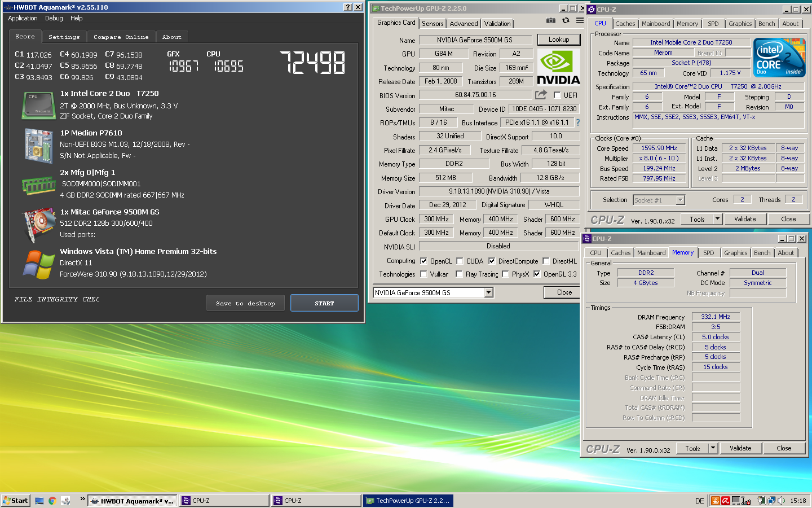Screen dimensions: 812x508
Task: Click the DE language indicator
Action: (699, 501)
